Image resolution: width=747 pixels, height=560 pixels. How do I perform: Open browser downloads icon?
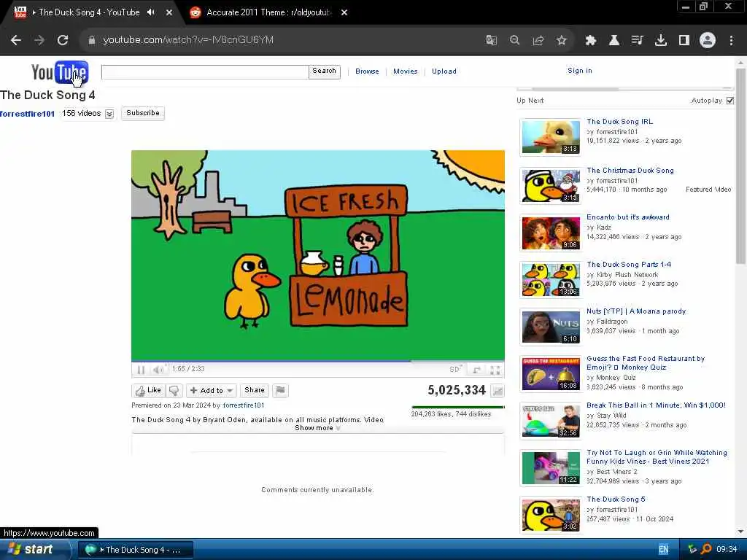coord(661,40)
